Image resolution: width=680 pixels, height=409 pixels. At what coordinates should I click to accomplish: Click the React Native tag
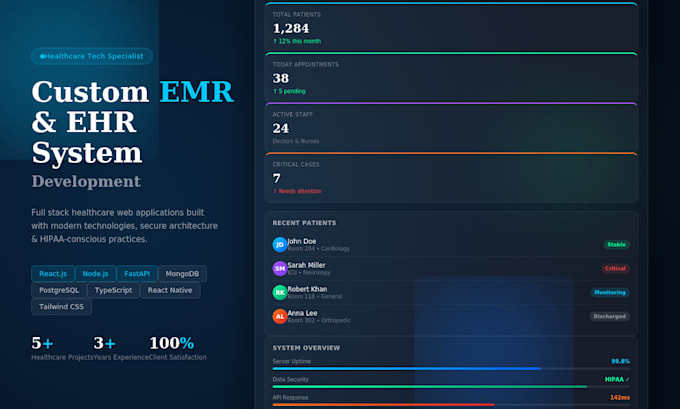pyautogui.click(x=170, y=290)
